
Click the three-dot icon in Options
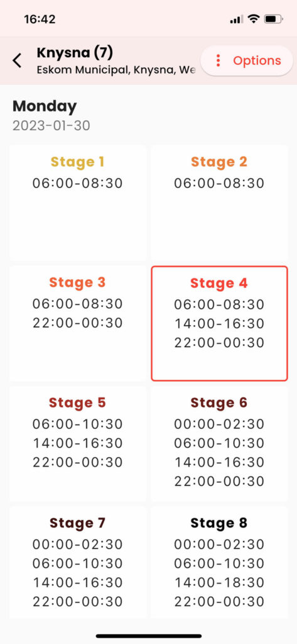tap(219, 60)
